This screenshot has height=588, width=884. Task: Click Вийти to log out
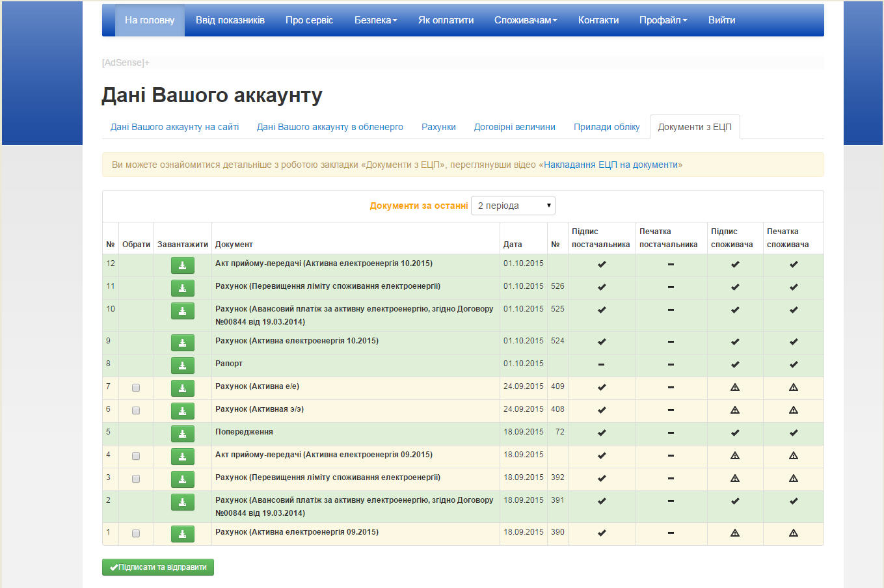721,20
